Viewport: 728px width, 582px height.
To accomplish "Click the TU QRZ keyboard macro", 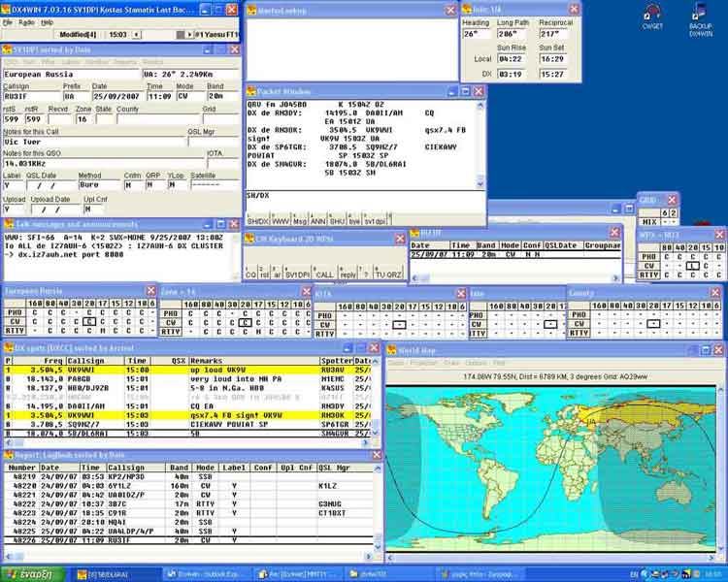I will click(388, 275).
